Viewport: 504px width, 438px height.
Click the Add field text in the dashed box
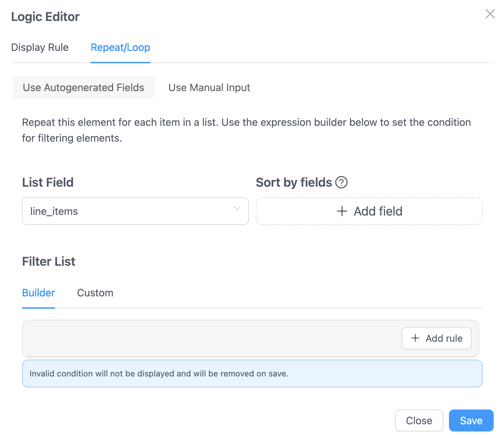click(x=378, y=211)
